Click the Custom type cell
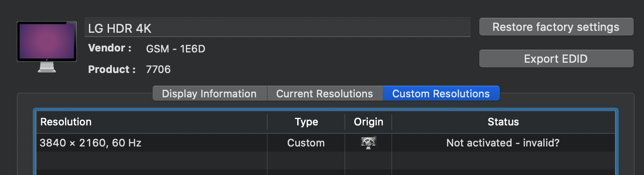This screenshot has height=175, width=644. 306,143
